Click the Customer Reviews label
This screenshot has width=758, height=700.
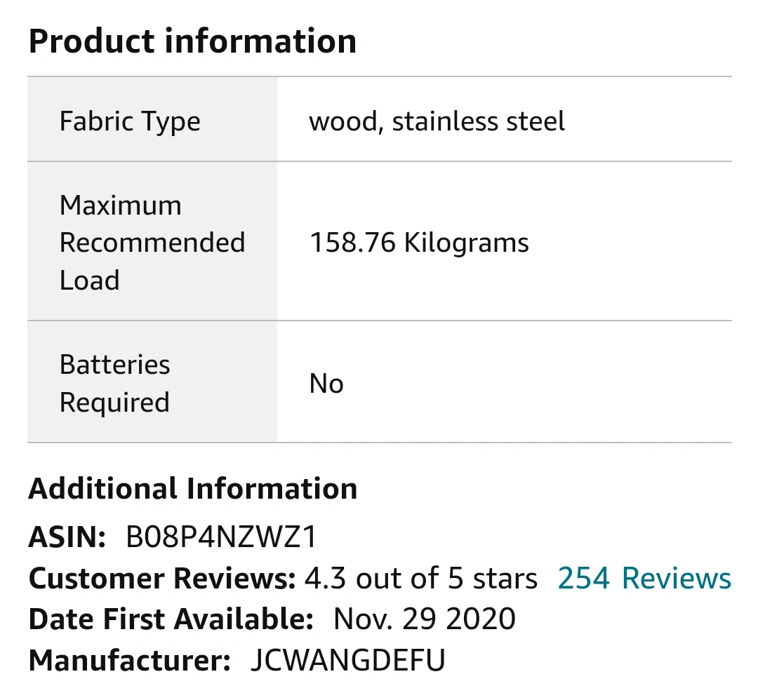click(162, 578)
